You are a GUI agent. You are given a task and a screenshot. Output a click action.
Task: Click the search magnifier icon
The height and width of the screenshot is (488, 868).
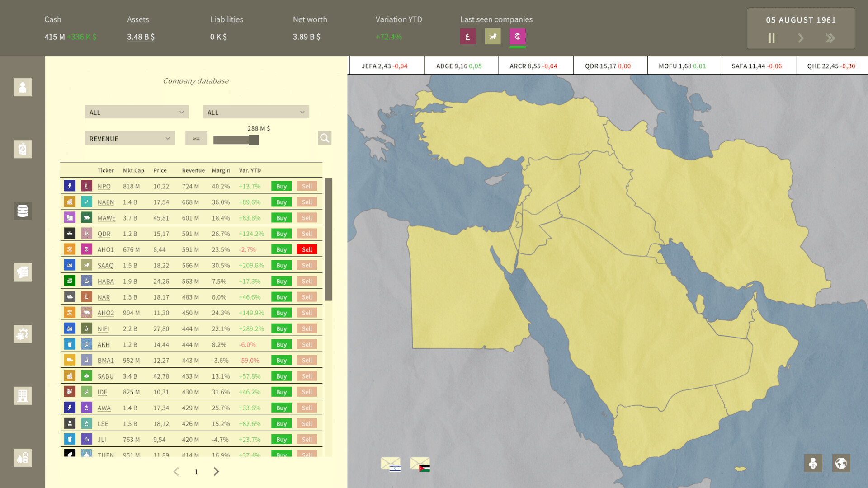pos(325,138)
